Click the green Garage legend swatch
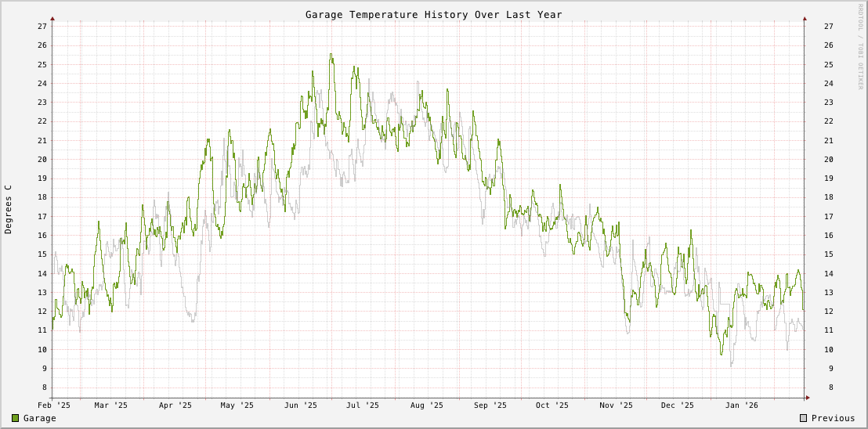The width and height of the screenshot is (868, 429). pos(16,418)
